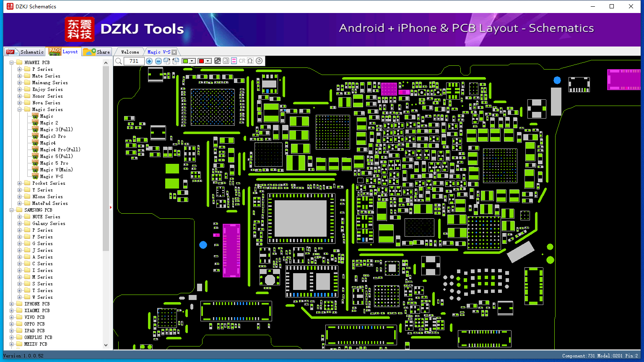The image size is (644, 362).
Task: Collapse the Magic Series node
Action: click(x=20, y=109)
